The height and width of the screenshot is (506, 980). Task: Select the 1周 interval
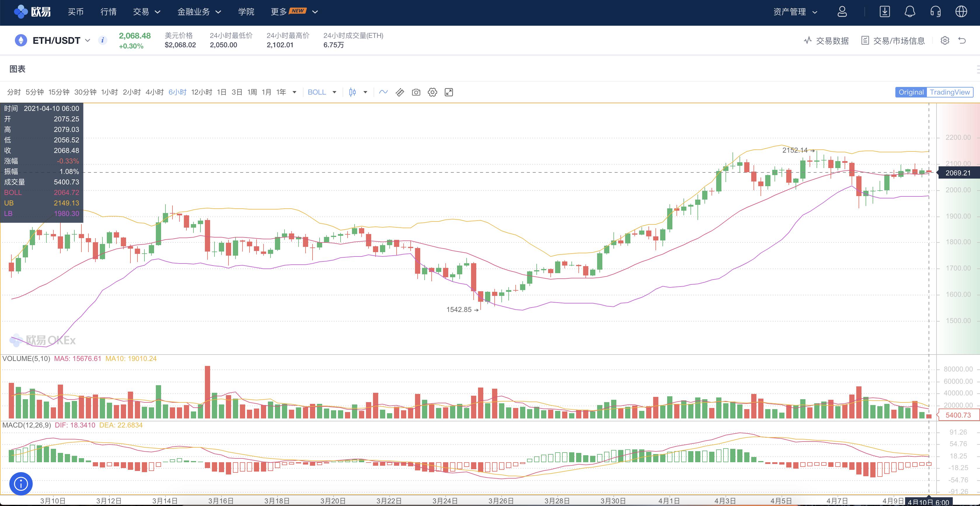coord(252,92)
